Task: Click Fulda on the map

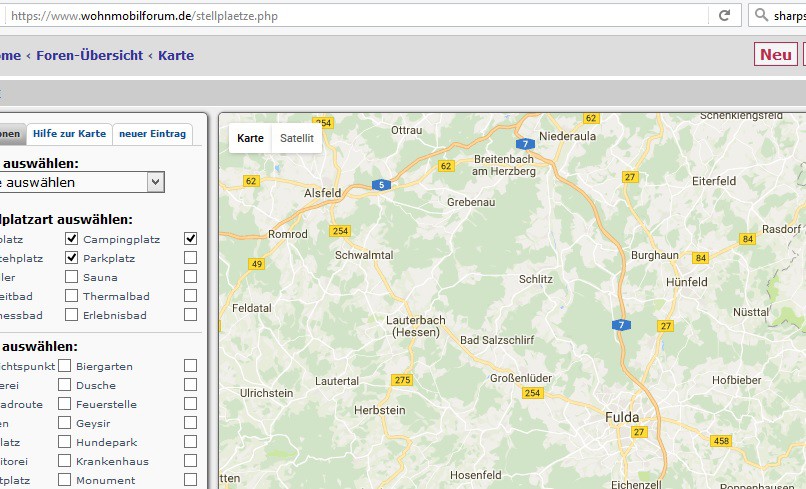Action: click(622, 417)
